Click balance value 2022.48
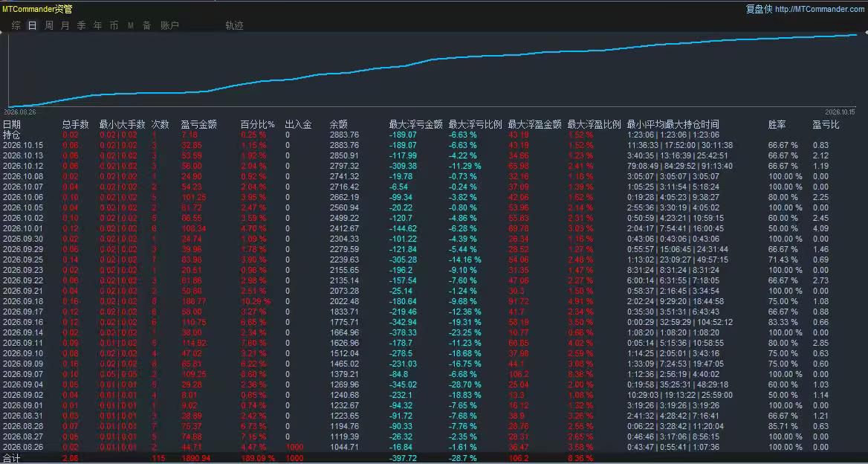 (x=344, y=301)
